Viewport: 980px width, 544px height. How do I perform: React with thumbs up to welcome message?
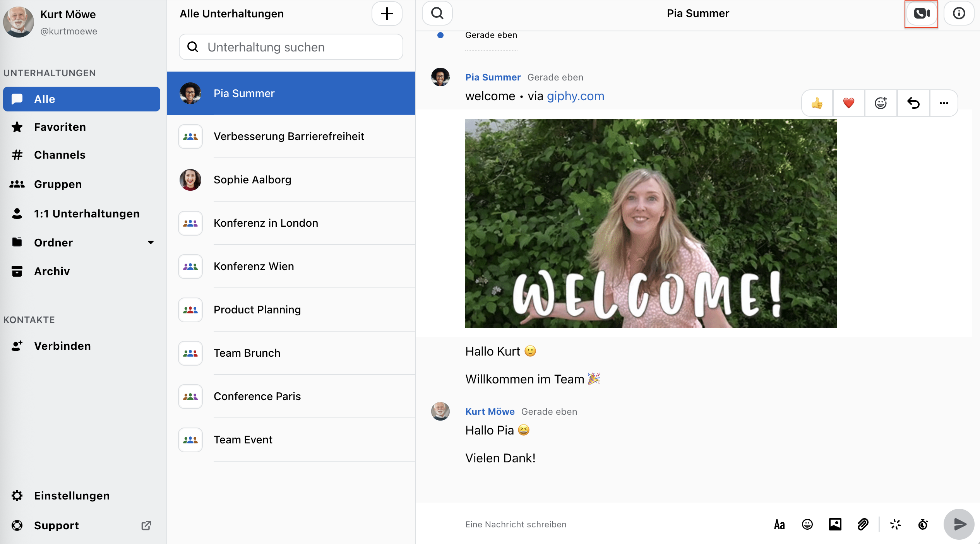pyautogui.click(x=817, y=103)
